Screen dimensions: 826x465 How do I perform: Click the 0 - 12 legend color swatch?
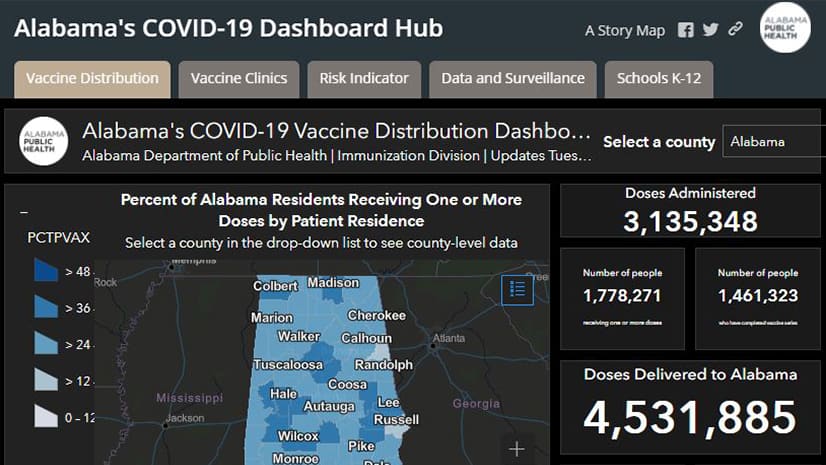coord(46,415)
